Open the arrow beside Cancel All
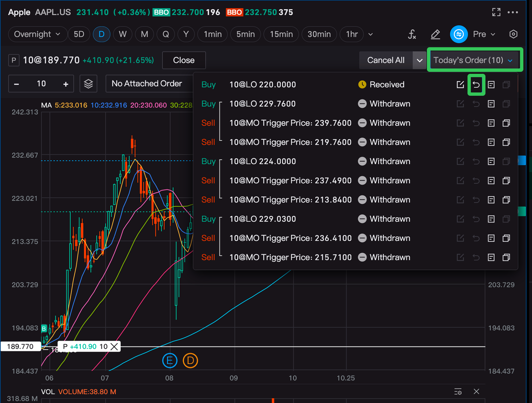The image size is (532, 403). point(420,61)
